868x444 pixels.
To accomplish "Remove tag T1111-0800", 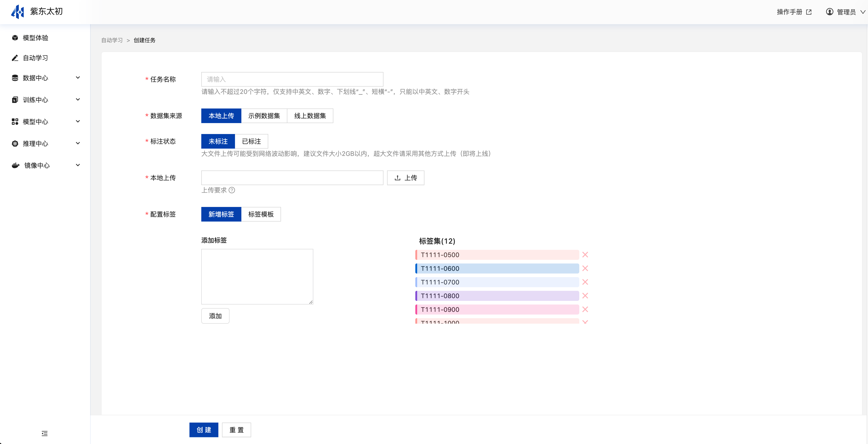I will [585, 296].
